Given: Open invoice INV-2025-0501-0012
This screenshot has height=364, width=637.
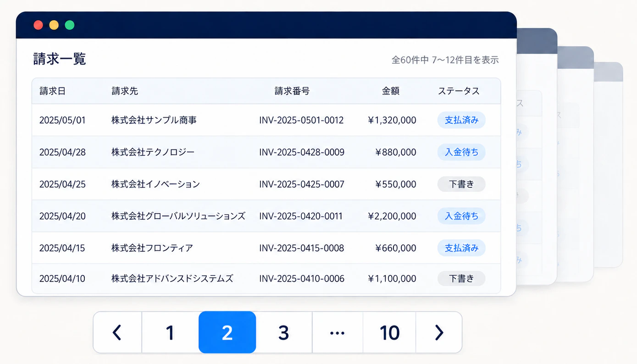Looking at the screenshot, I should point(301,120).
